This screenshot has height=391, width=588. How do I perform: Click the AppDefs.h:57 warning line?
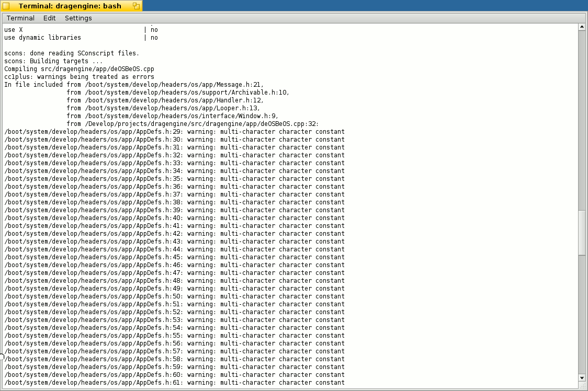pyautogui.click(x=174, y=352)
